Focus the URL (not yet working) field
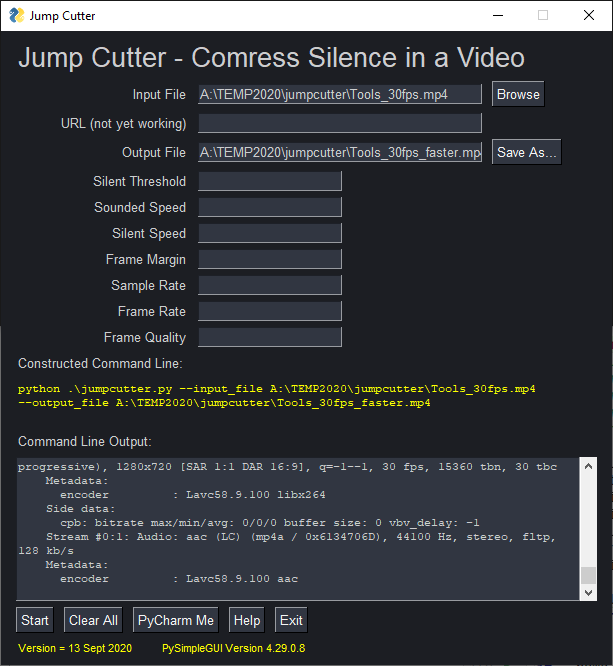Screen dimensions: 613x666 click(340, 124)
